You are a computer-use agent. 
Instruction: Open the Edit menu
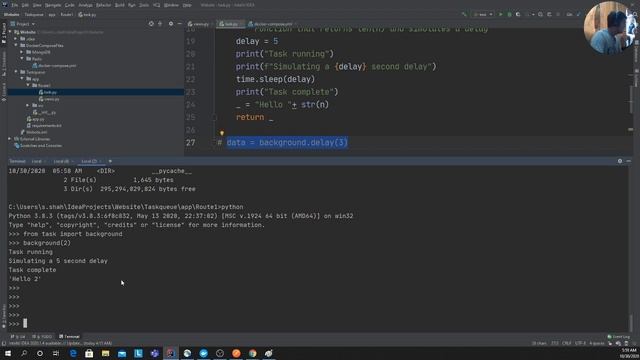(x=25, y=5)
